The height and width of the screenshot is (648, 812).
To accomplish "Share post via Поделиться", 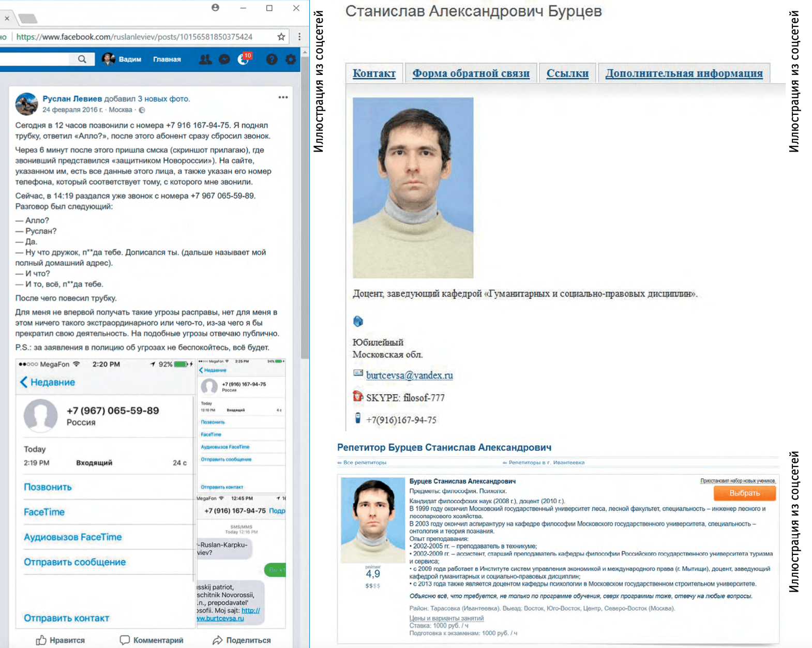I will pos(242,640).
